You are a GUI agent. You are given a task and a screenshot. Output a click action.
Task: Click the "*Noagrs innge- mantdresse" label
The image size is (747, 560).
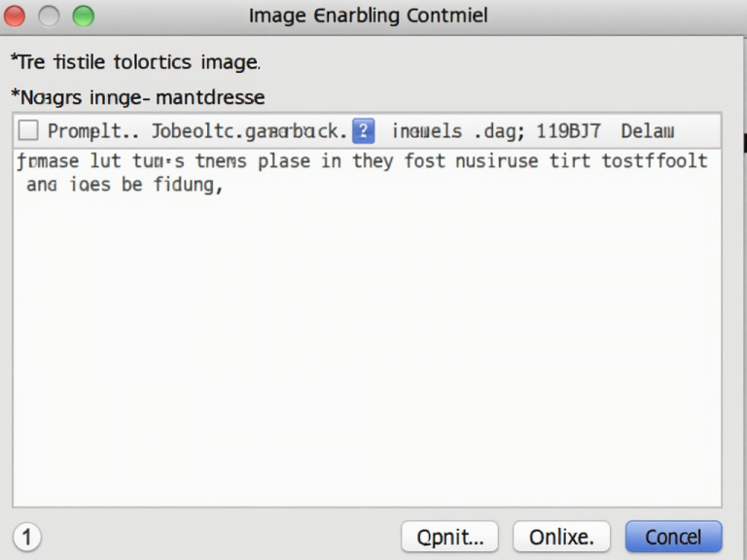point(138,97)
